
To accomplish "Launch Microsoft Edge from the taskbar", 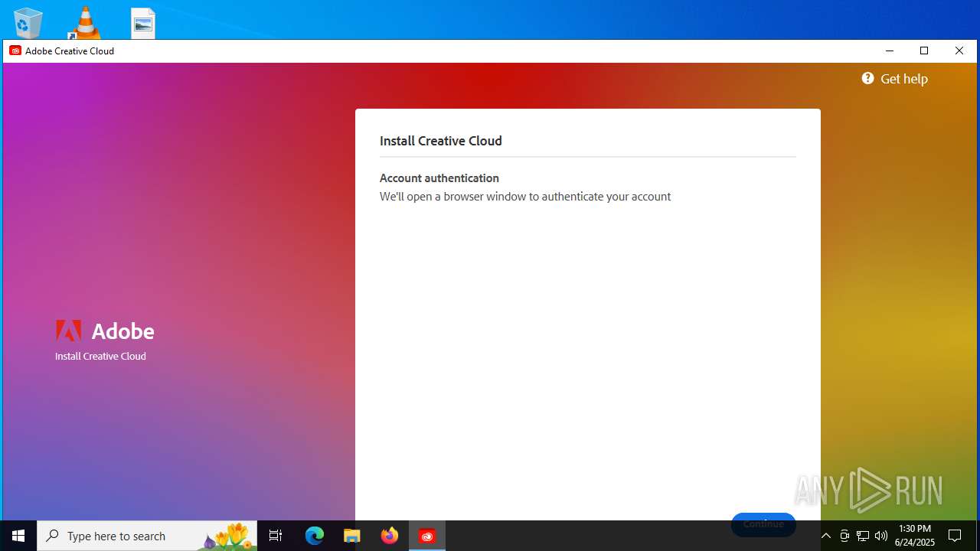I will pyautogui.click(x=315, y=536).
